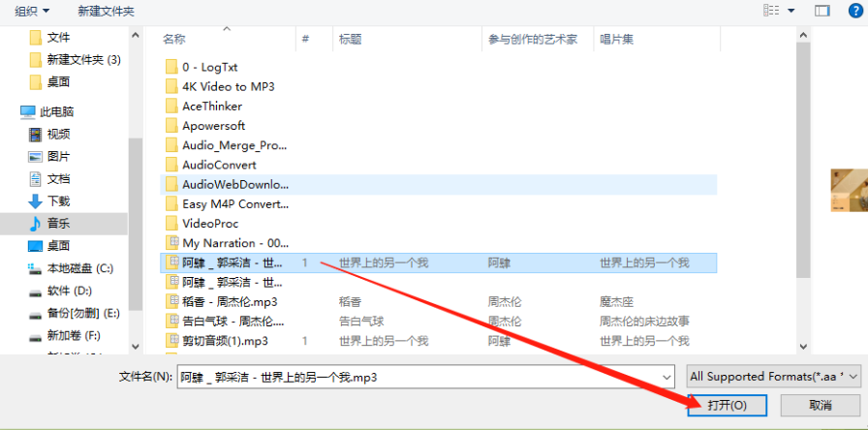Click the 新建文件夹 button

(106, 11)
